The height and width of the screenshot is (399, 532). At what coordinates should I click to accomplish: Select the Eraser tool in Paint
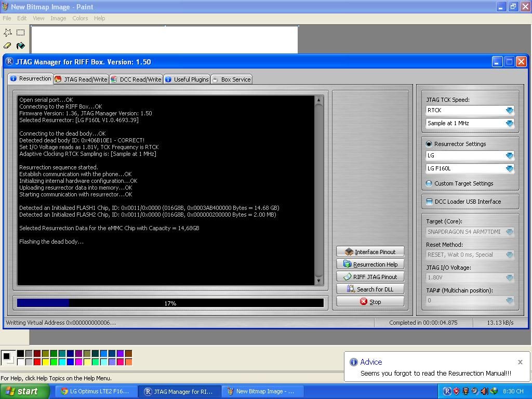(x=7, y=45)
